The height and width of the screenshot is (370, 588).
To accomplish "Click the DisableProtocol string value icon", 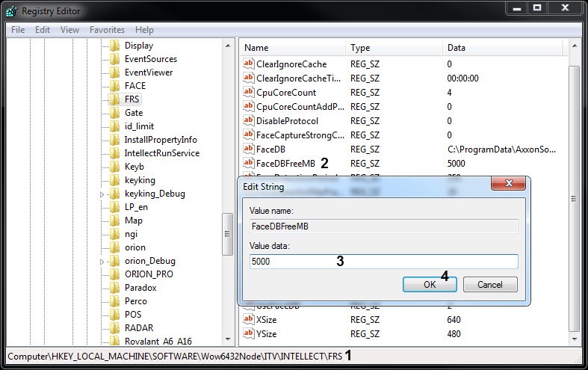I will [250, 121].
